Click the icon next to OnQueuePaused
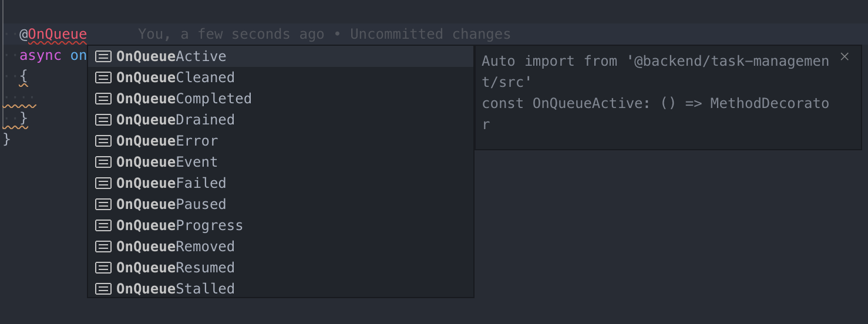 [x=103, y=204]
